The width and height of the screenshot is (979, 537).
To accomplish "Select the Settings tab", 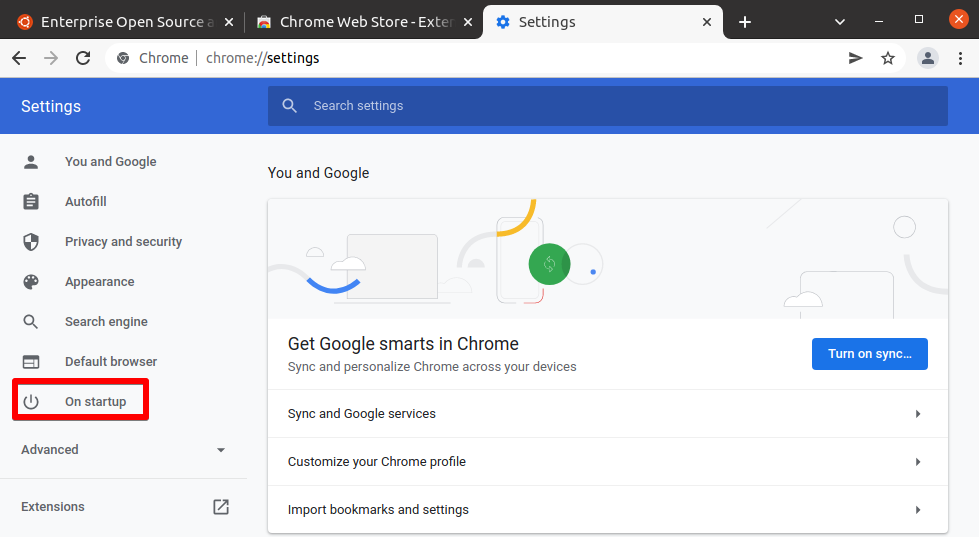I will (603, 22).
